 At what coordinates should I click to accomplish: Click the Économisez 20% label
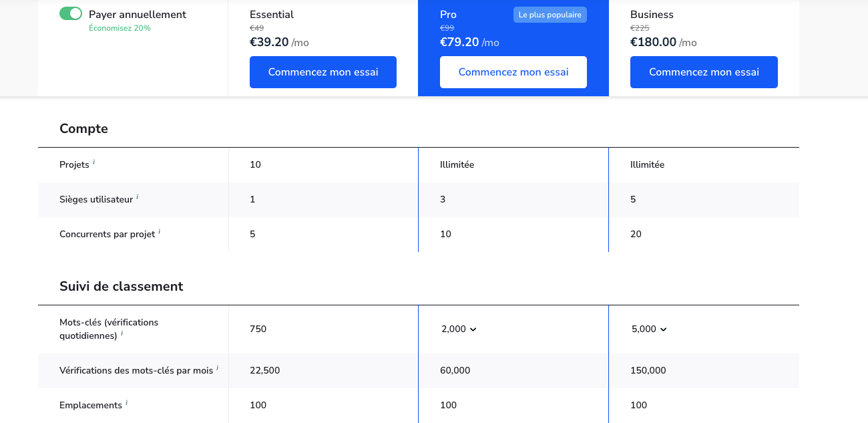tap(120, 28)
